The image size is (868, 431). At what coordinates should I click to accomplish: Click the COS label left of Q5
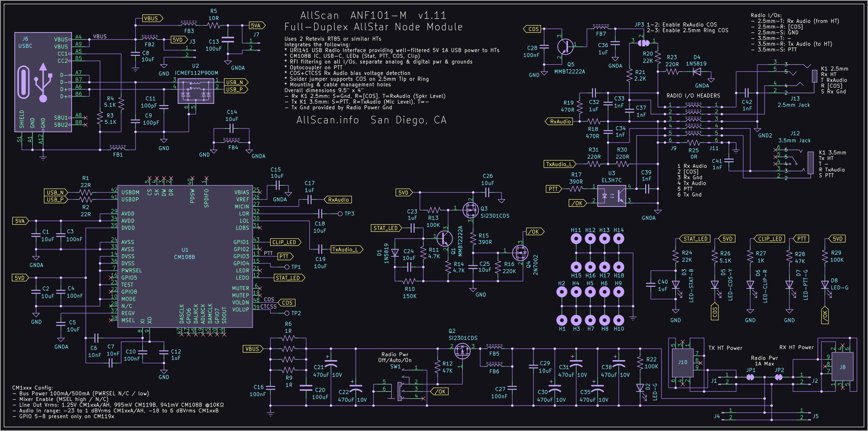[x=532, y=29]
